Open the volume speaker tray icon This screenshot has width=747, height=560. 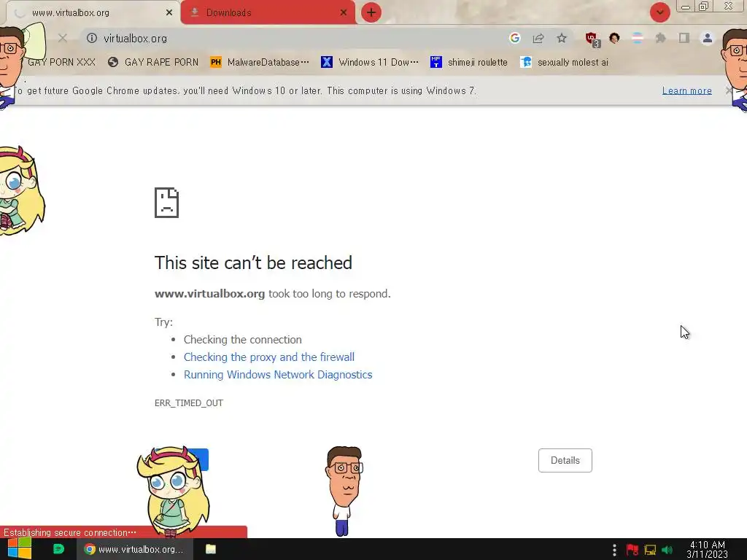(x=667, y=550)
